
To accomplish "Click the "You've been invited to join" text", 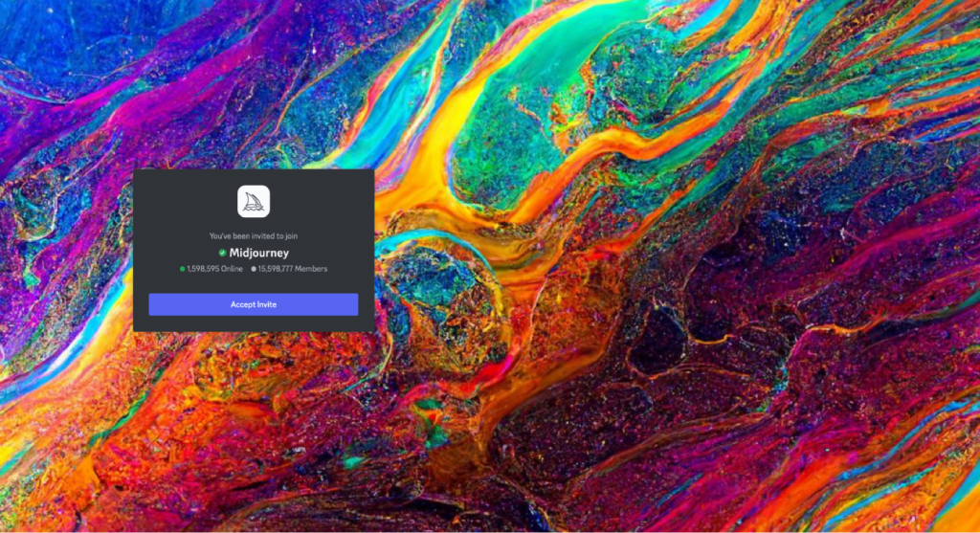I will click(x=253, y=236).
